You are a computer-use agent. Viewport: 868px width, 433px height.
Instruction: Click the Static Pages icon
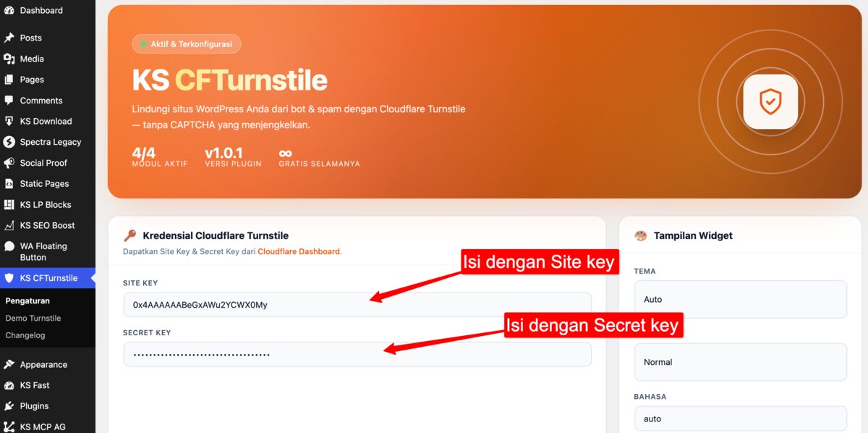(9, 184)
